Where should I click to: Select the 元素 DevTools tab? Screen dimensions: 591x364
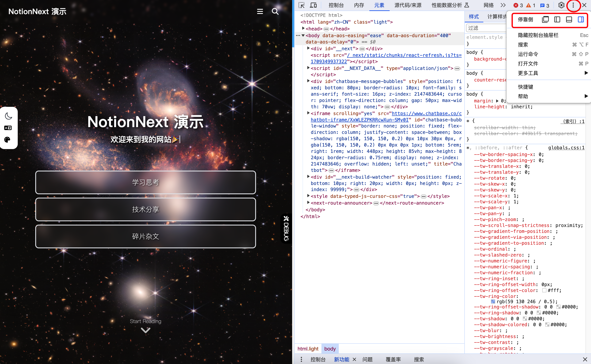pyautogui.click(x=379, y=5)
